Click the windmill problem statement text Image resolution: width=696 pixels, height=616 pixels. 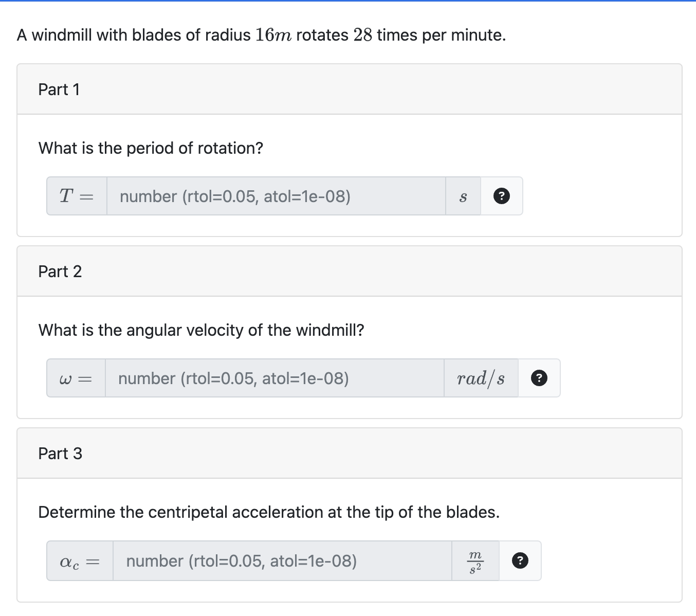coord(261,35)
